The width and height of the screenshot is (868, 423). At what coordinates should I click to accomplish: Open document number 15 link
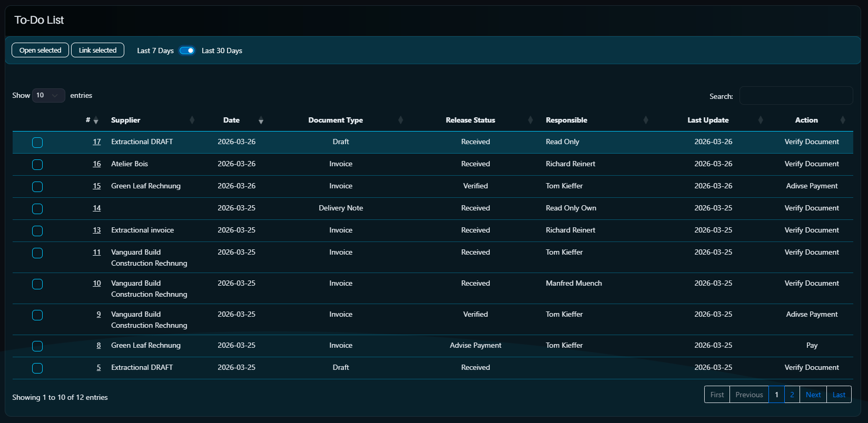pyautogui.click(x=97, y=186)
